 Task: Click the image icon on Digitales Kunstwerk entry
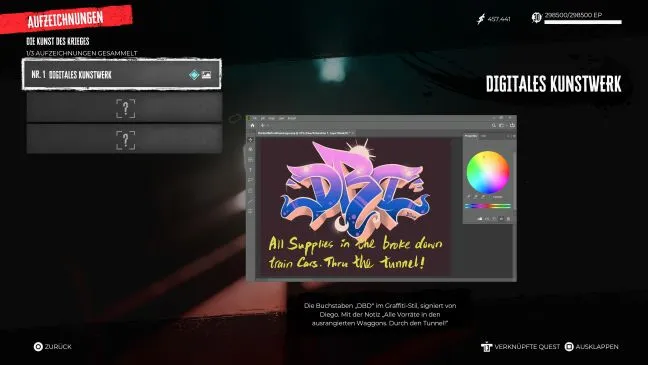coord(206,75)
